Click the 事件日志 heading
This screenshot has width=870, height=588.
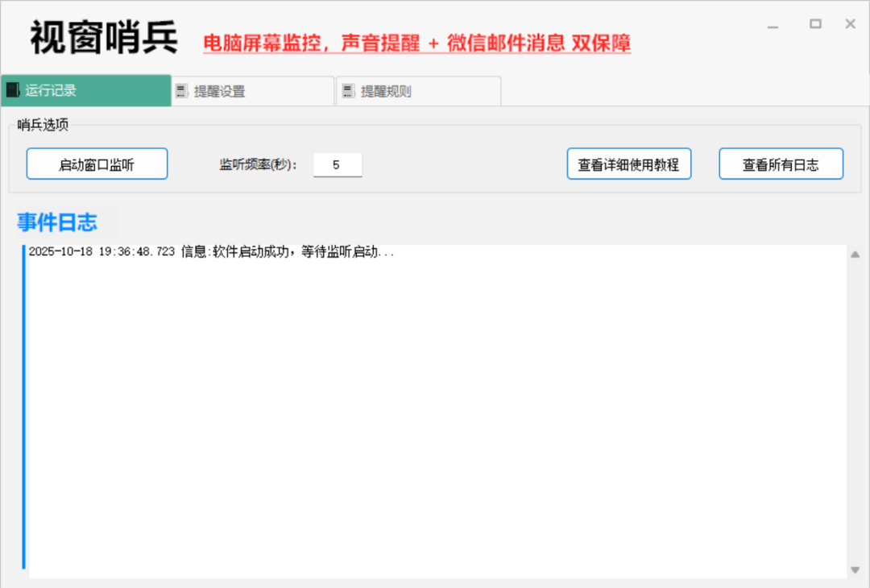click(x=57, y=222)
